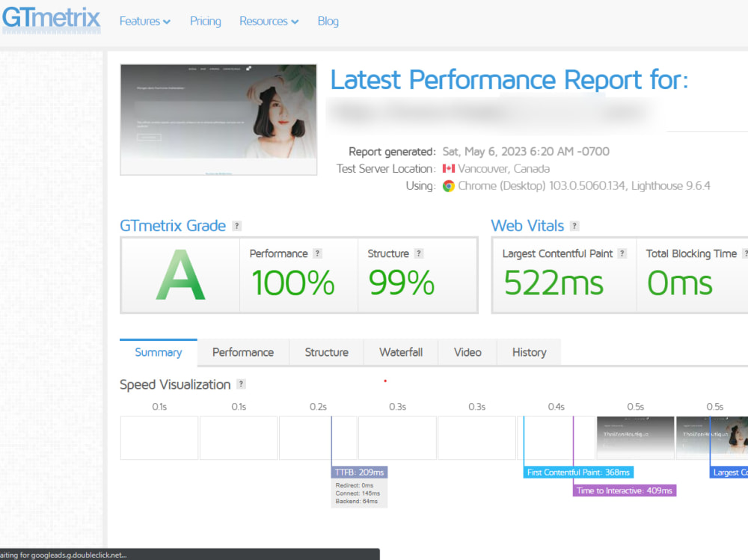Click the Performance score help icon

pos(317,253)
